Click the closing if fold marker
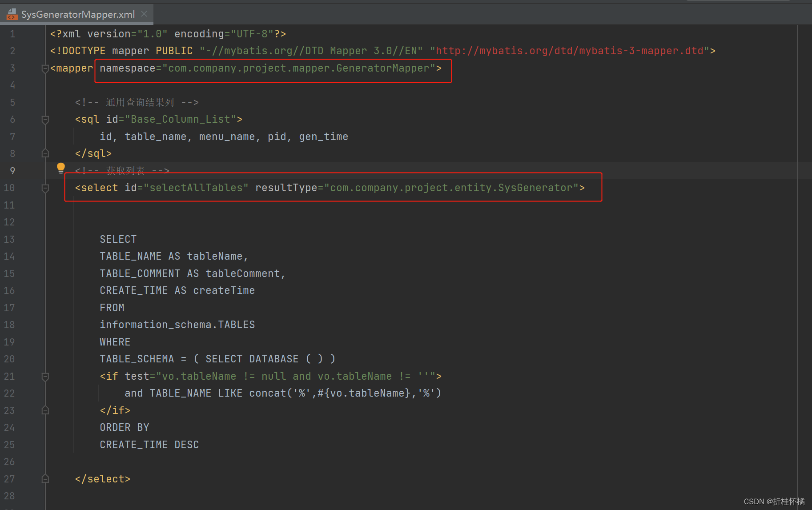 [45, 410]
